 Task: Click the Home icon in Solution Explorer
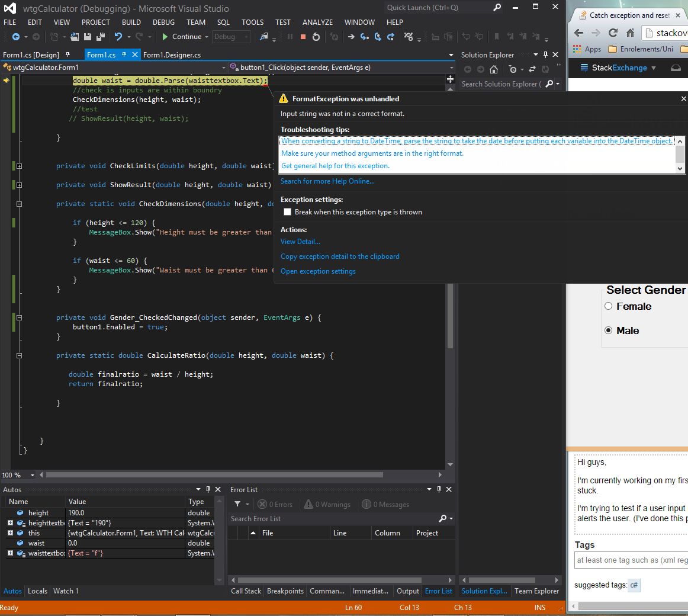click(494, 69)
